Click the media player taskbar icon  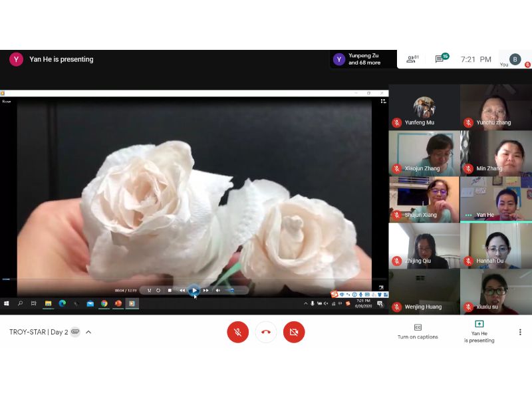click(132, 303)
